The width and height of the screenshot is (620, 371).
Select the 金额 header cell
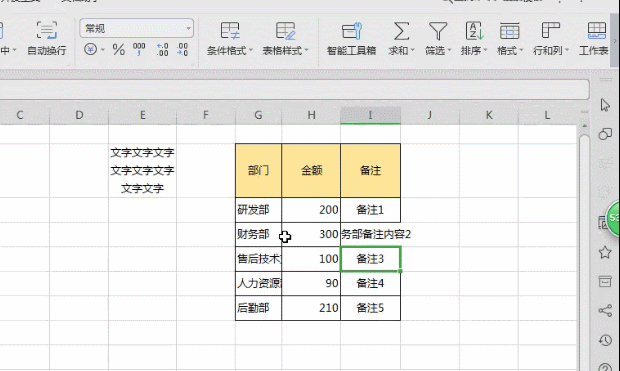tap(311, 170)
